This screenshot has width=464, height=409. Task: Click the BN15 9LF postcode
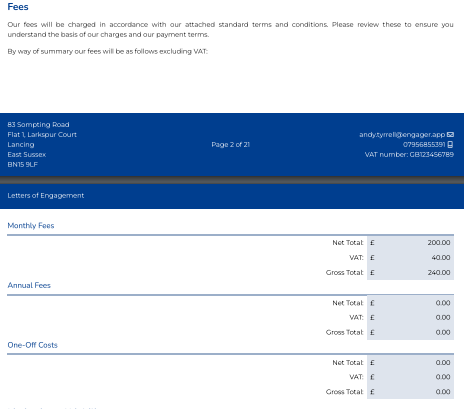[x=22, y=165]
